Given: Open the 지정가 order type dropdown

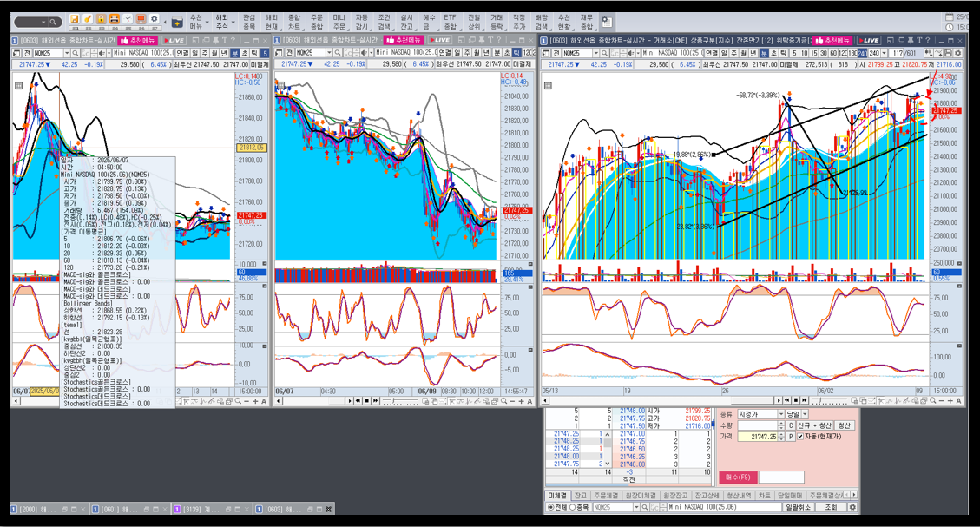Looking at the screenshot, I should click(781, 414).
